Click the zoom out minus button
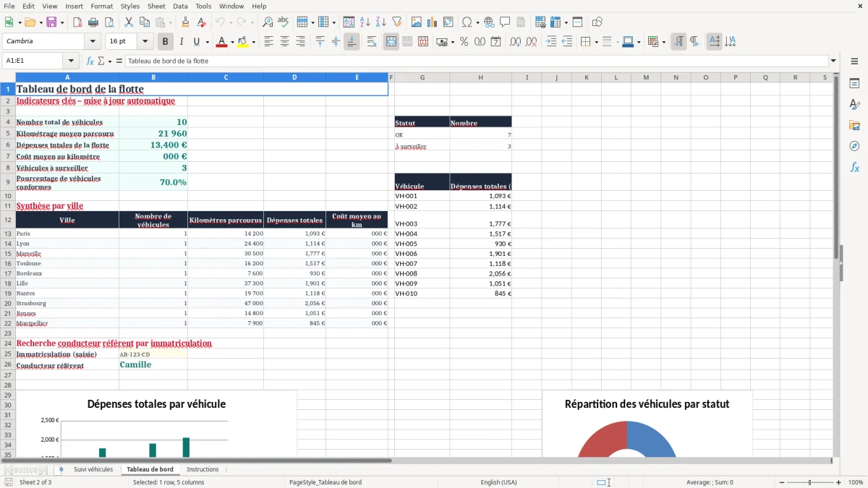The height and width of the screenshot is (488, 868). pyautogui.click(x=782, y=482)
